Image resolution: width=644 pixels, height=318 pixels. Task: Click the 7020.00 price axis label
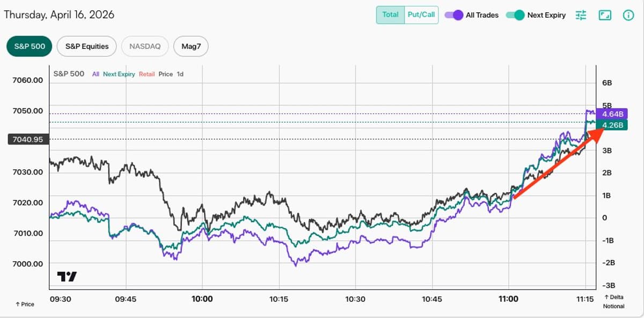tap(27, 203)
